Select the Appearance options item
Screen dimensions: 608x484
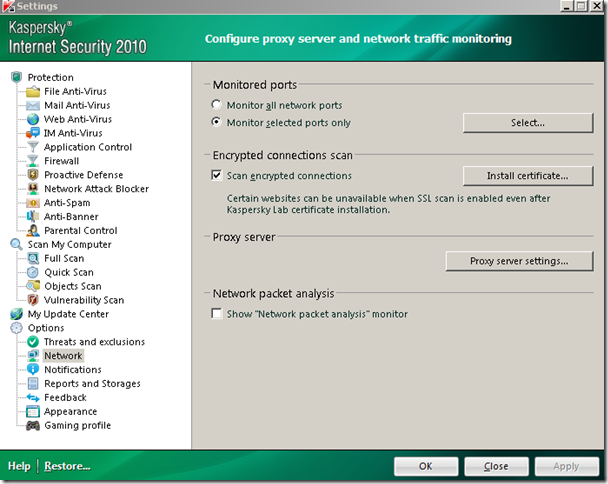[x=71, y=411]
